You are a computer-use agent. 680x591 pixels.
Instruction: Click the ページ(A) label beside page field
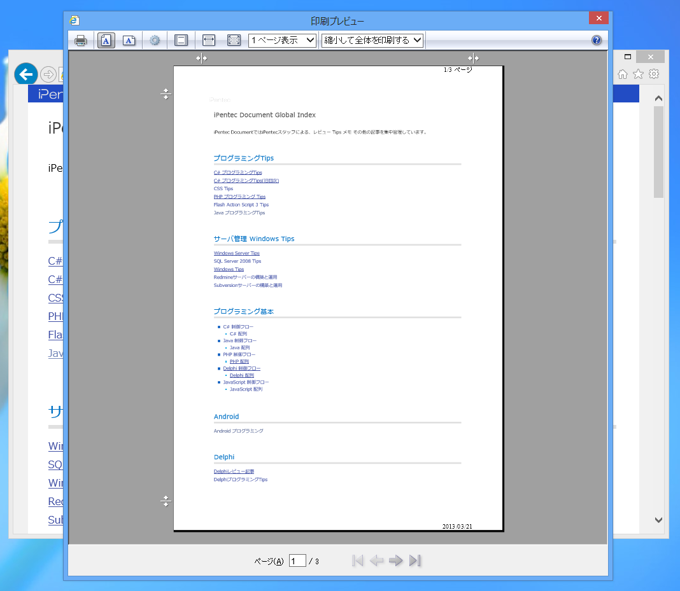(268, 561)
